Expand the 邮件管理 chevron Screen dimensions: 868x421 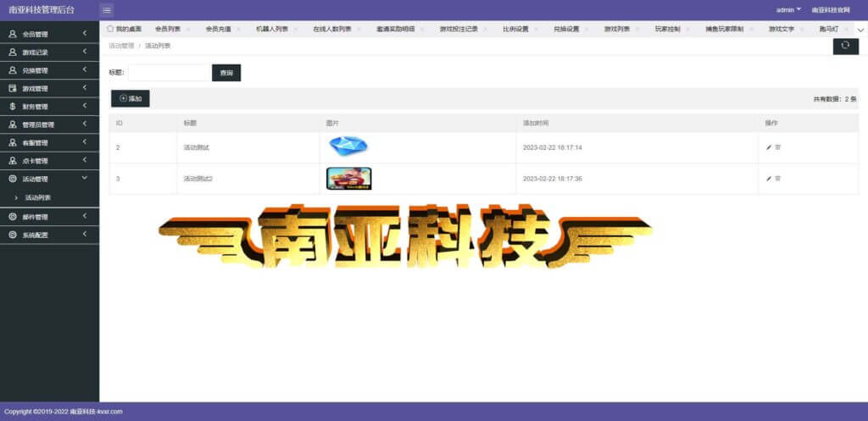tap(85, 216)
